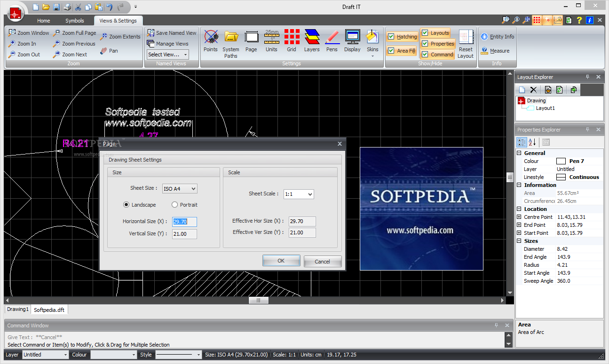
Task: Click Zoom Full Page
Action: click(74, 33)
